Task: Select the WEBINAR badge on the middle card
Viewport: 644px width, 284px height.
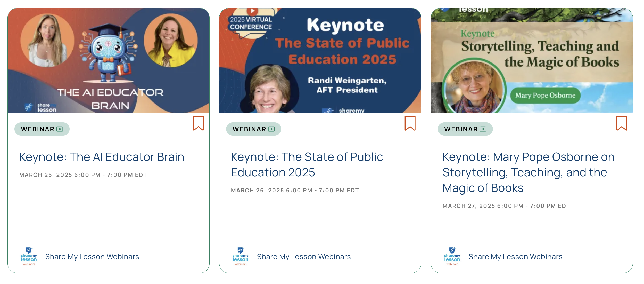Action: coord(253,129)
